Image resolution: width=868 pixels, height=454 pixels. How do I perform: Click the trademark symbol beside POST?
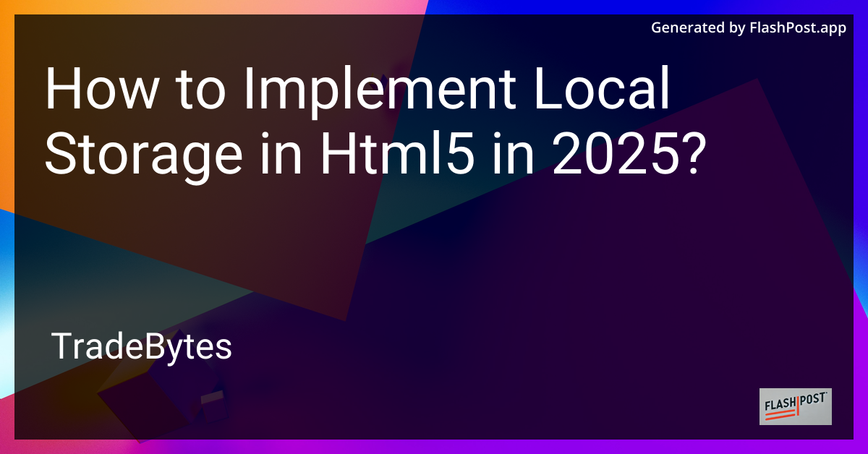pyautogui.click(x=827, y=393)
